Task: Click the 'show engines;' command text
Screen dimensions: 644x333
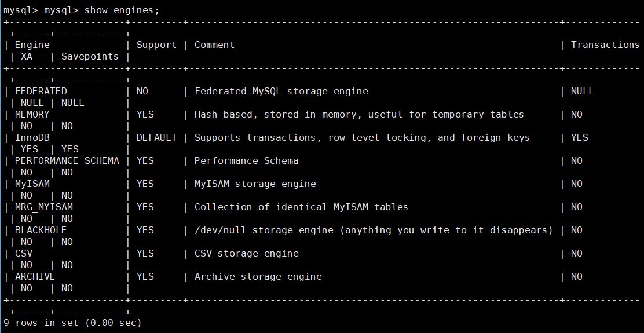Action: 122,10
